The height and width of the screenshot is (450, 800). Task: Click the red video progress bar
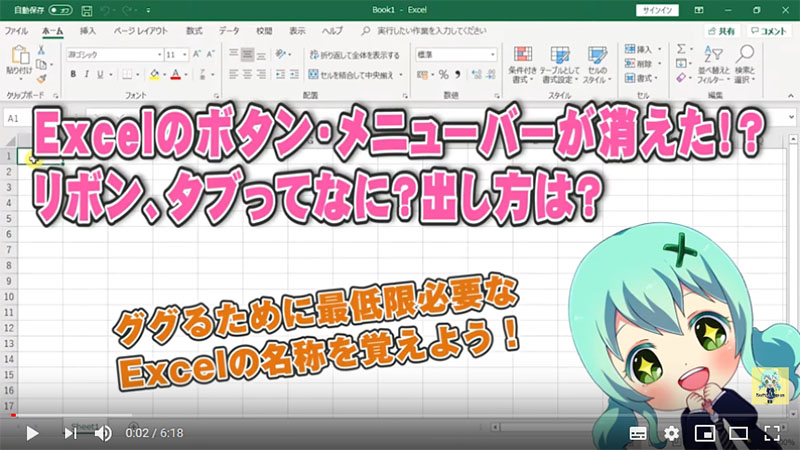point(13,415)
